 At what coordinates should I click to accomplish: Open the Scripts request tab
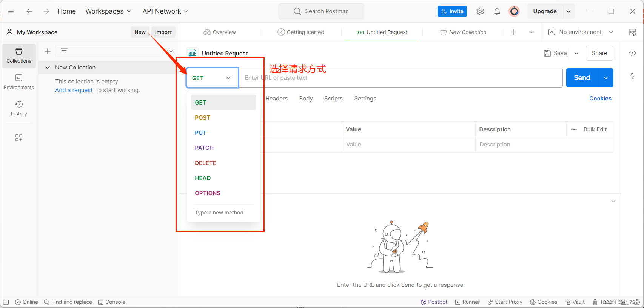point(333,99)
